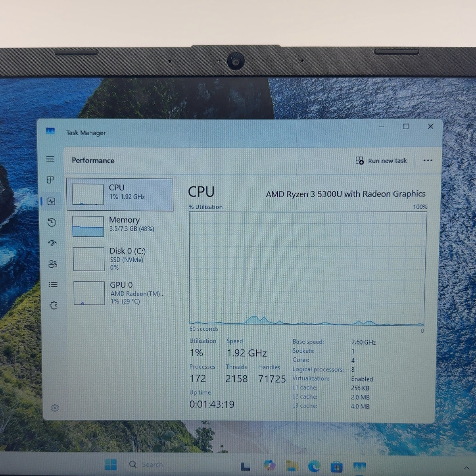Click the threads count '2158'
This screenshot has width=476, height=476.
tap(237, 379)
